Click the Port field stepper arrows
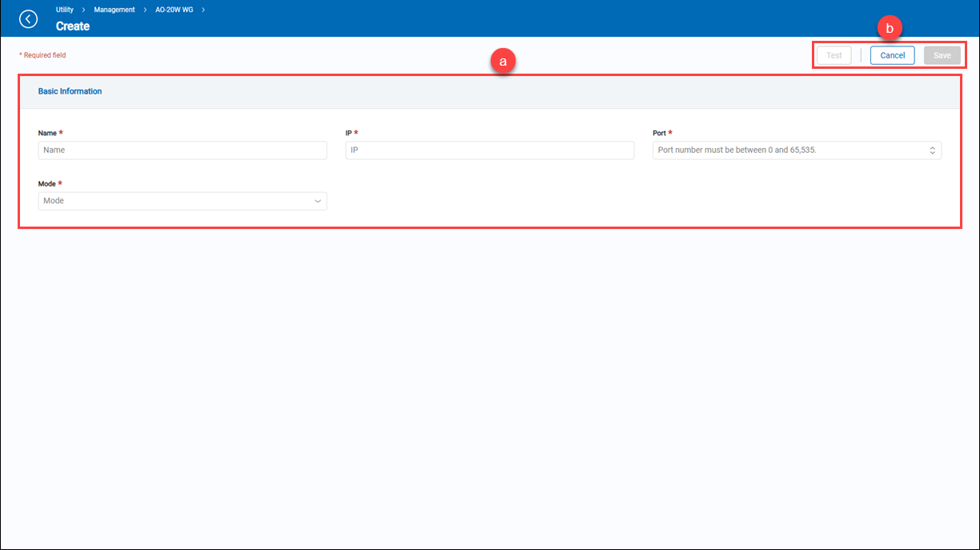The width and height of the screenshot is (980, 550). pyautogui.click(x=932, y=151)
